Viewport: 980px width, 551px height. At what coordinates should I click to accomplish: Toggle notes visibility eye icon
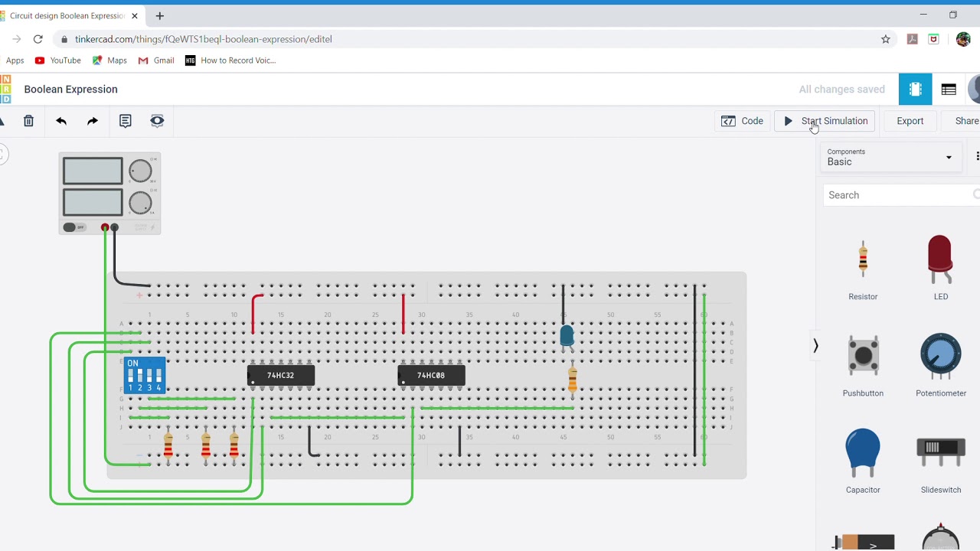point(157,121)
